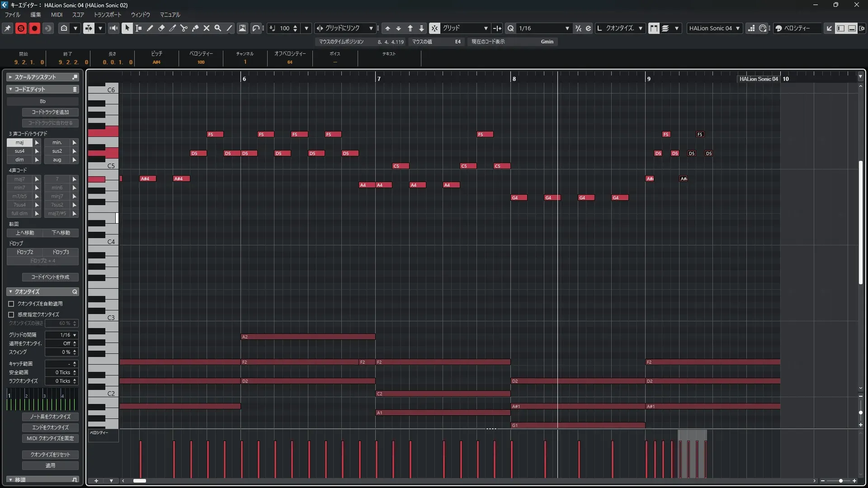Viewport: 868px width, 488px height.
Task: Select the Glue tool
Action: [x=195, y=28]
